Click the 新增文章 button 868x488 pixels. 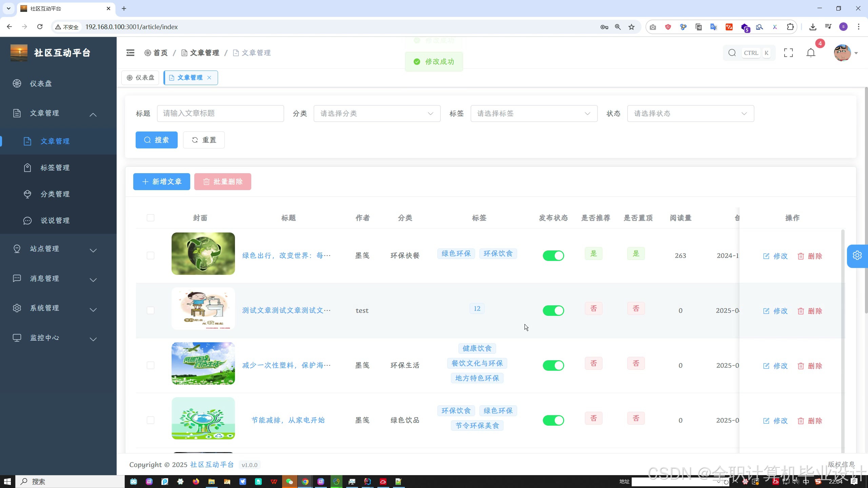161,182
